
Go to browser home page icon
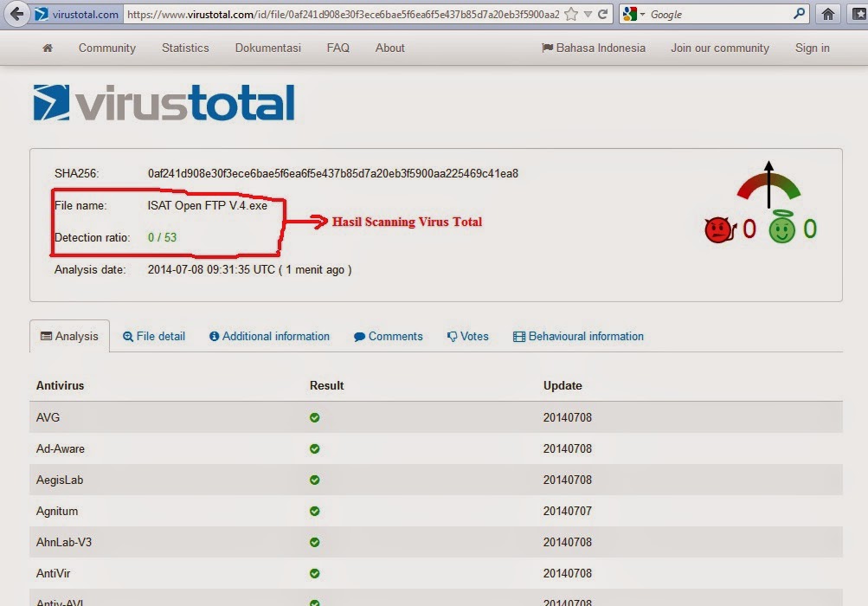[827, 15]
